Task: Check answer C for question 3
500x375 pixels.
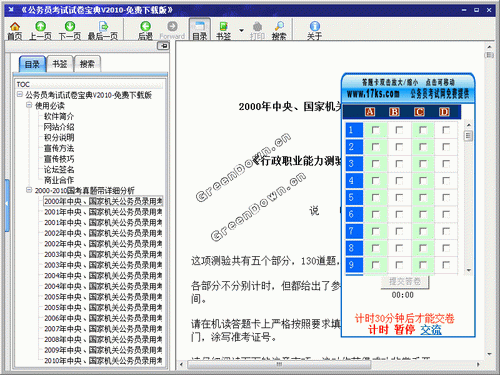Action: (423, 164)
